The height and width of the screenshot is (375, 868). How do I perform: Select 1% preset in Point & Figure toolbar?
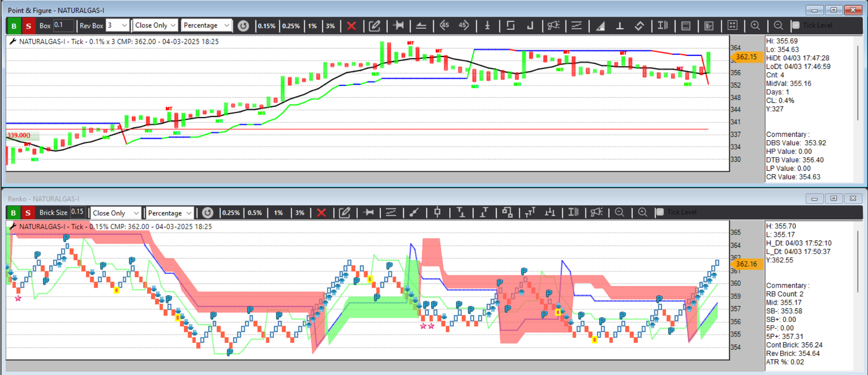pyautogui.click(x=312, y=26)
